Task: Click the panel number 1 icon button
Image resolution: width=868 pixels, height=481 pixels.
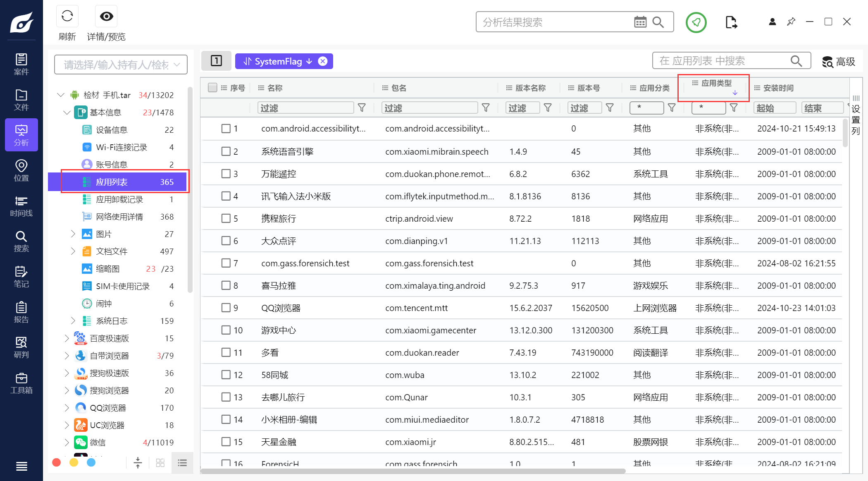Action: click(216, 61)
